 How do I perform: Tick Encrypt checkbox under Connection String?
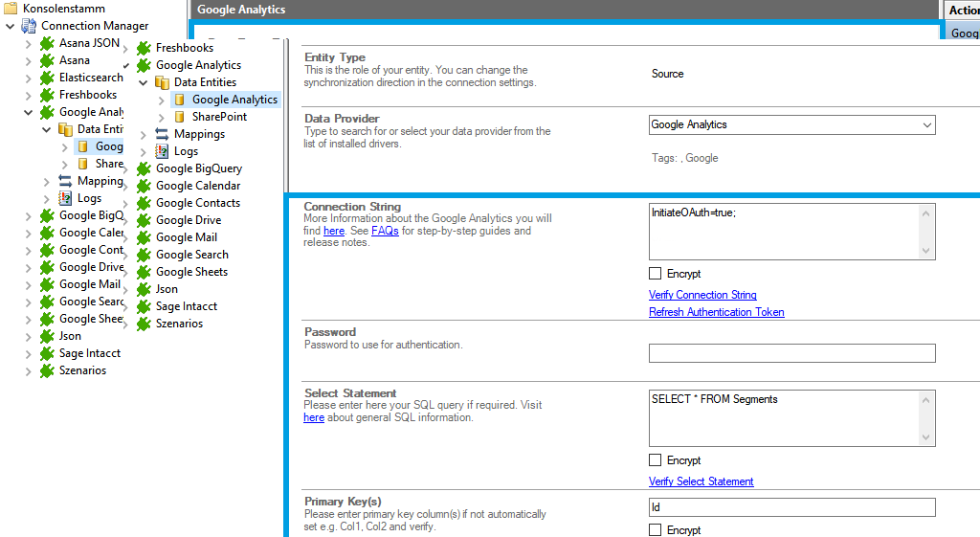[x=655, y=273]
